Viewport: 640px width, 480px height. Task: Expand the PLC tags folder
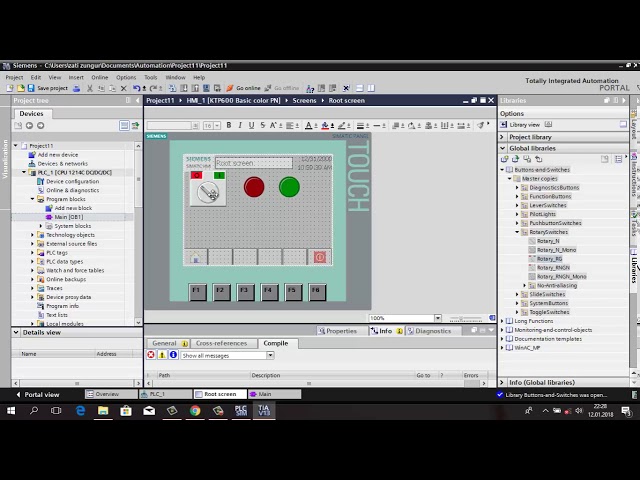pos(33,253)
